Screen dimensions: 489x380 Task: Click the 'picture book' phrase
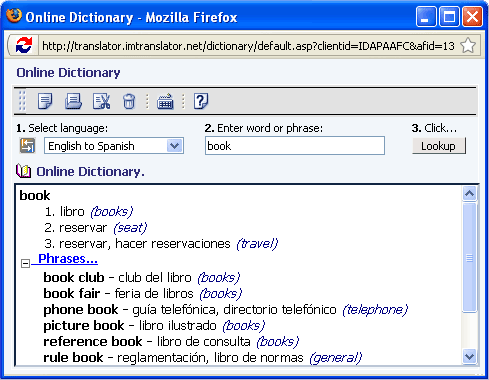tap(84, 326)
